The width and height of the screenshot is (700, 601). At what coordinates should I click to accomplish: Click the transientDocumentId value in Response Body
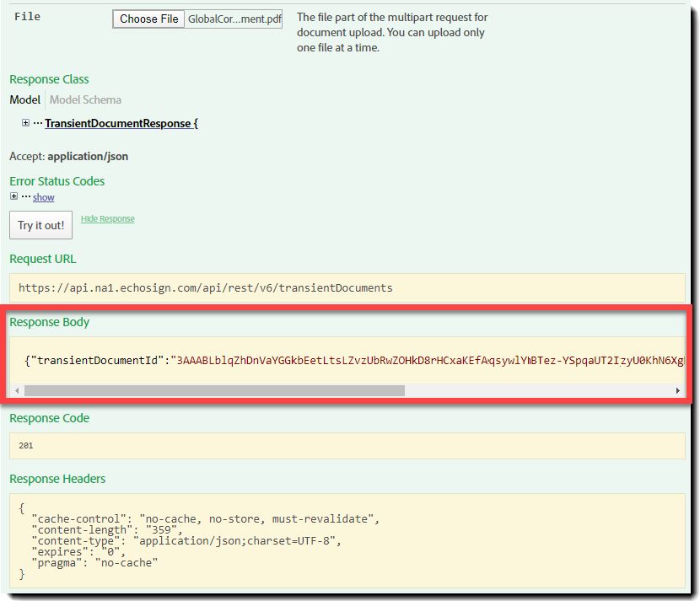point(430,360)
